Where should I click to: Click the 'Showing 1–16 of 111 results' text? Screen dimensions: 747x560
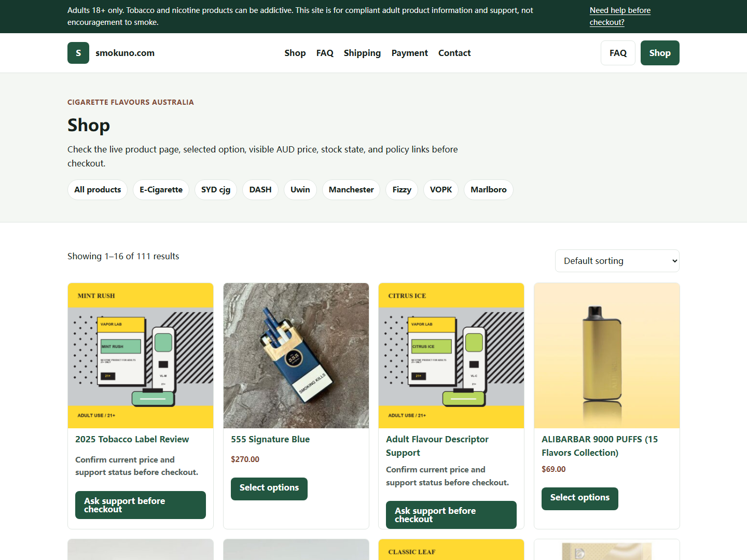tap(123, 256)
